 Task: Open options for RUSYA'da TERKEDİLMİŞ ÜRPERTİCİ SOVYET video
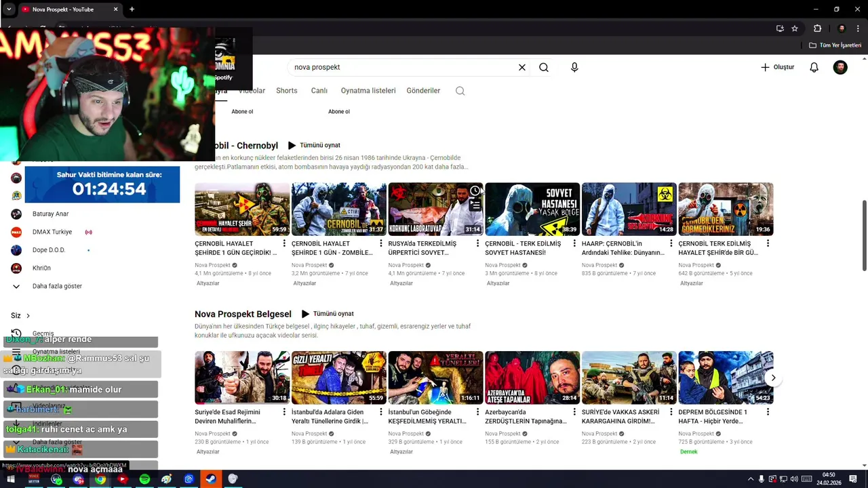point(477,243)
